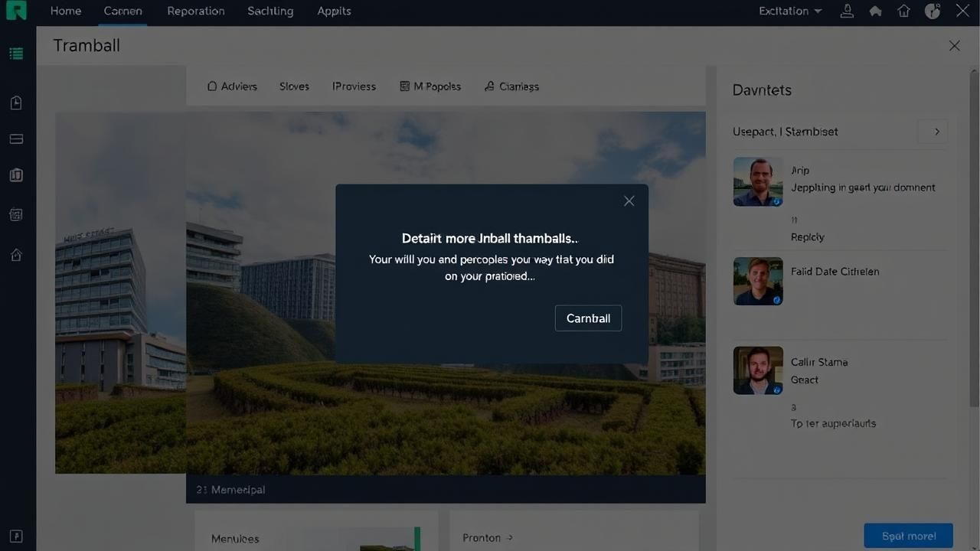Viewport: 980px width, 551px height.
Task: Dismiss the dialog with its X button
Action: click(x=629, y=201)
